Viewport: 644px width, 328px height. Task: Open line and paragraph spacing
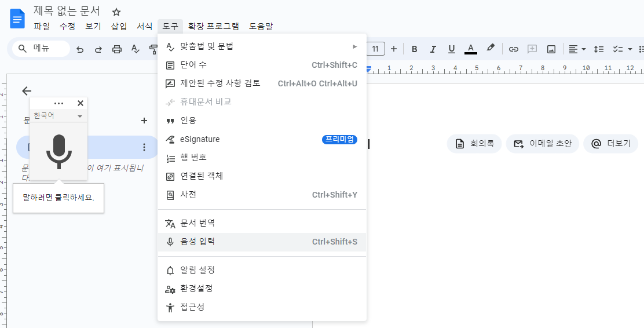click(599, 49)
